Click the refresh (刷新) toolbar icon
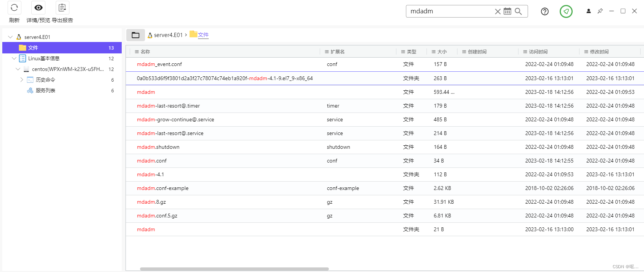Screen dimensions: 644x272 pos(14,8)
